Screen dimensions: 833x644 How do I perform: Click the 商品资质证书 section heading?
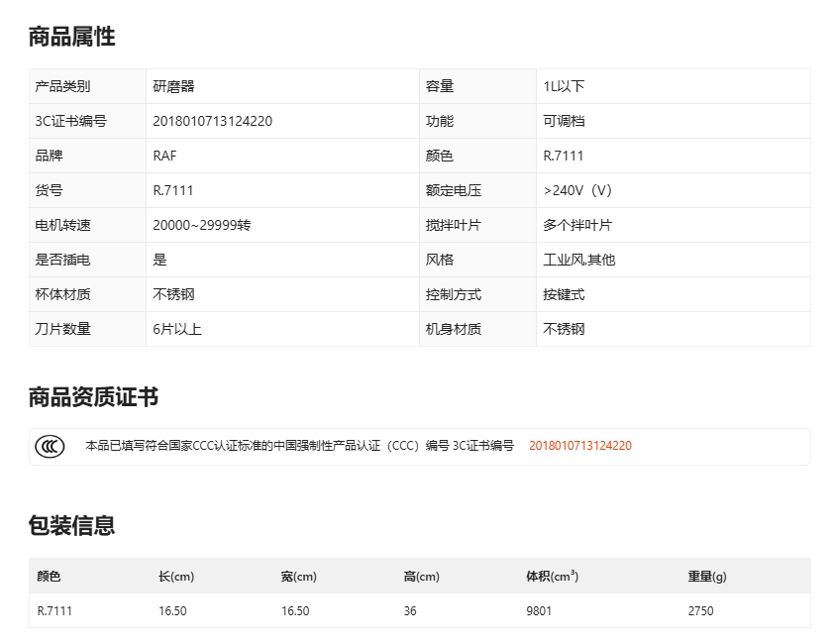pos(93,398)
